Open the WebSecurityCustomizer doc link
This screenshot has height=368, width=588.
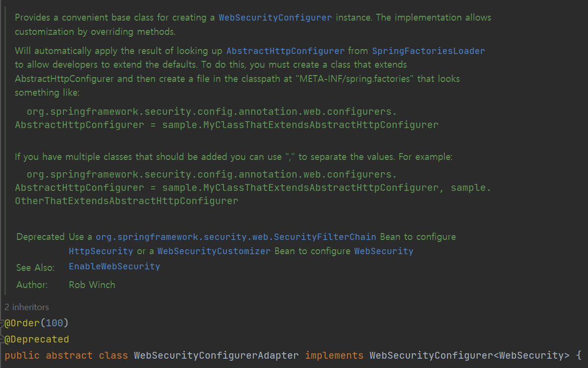214,251
